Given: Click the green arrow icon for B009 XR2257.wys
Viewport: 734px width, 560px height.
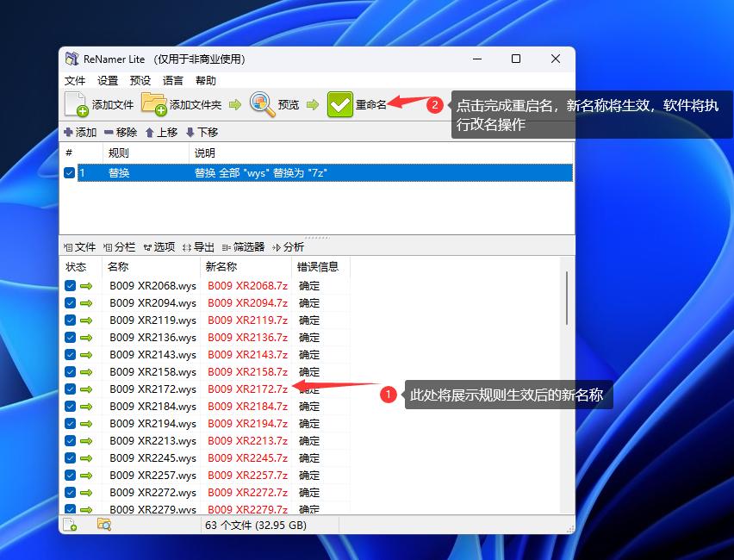Looking at the screenshot, I should (x=86, y=476).
